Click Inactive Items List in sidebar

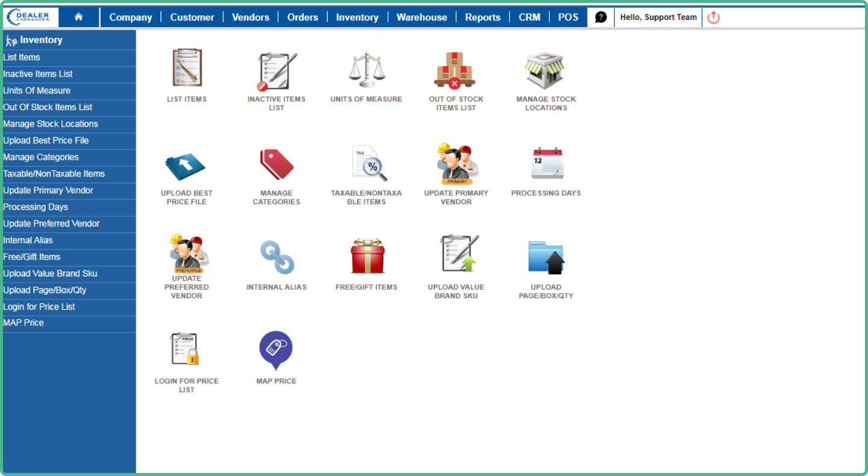(38, 74)
